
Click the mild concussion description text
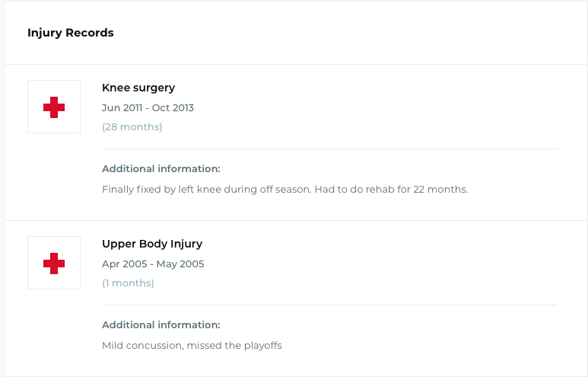pos(192,346)
